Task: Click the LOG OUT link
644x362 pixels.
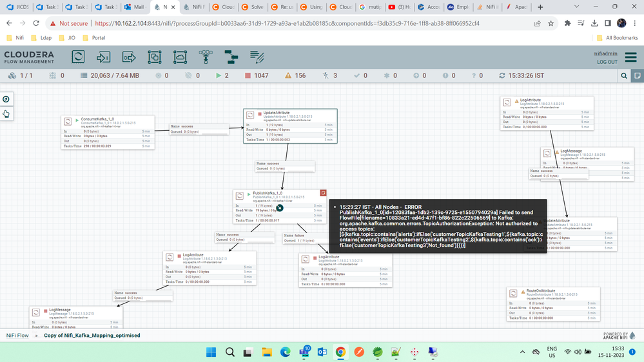Action: tap(607, 62)
